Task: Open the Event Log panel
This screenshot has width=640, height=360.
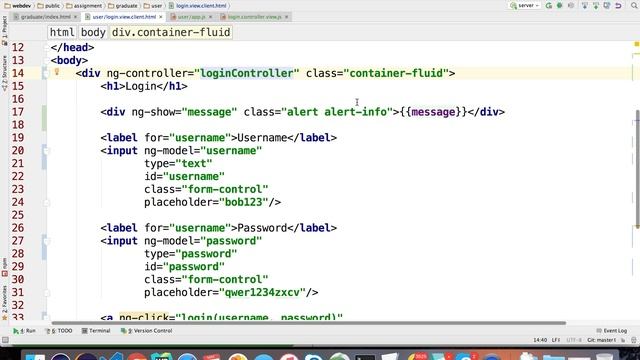Action: tap(611, 331)
